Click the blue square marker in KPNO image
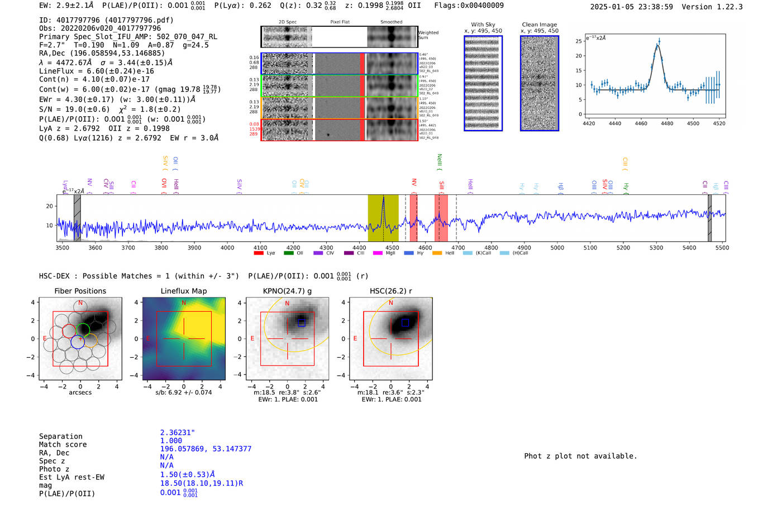Viewport: 782px width, 532px height. tap(302, 323)
